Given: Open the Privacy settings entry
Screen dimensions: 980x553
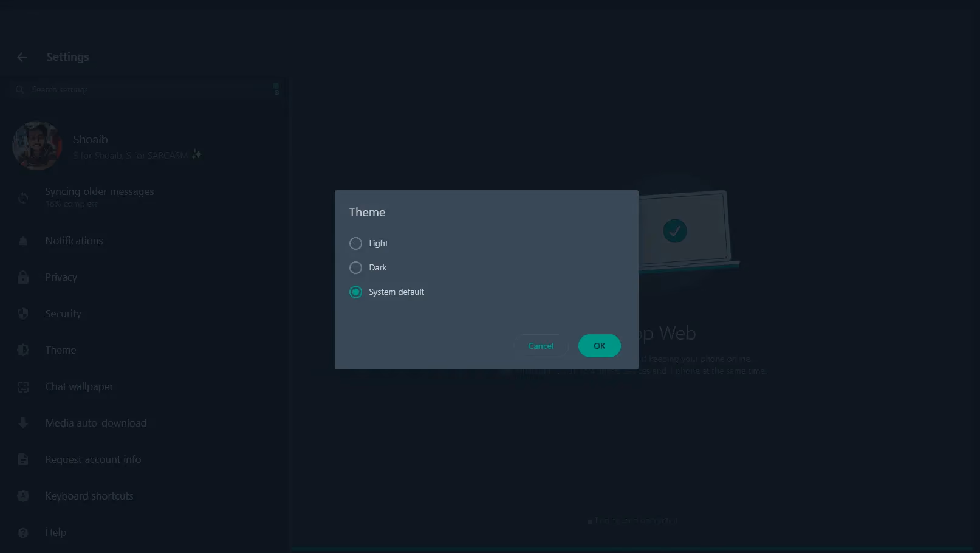Looking at the screenshot, I should click(x=145, y=277).
